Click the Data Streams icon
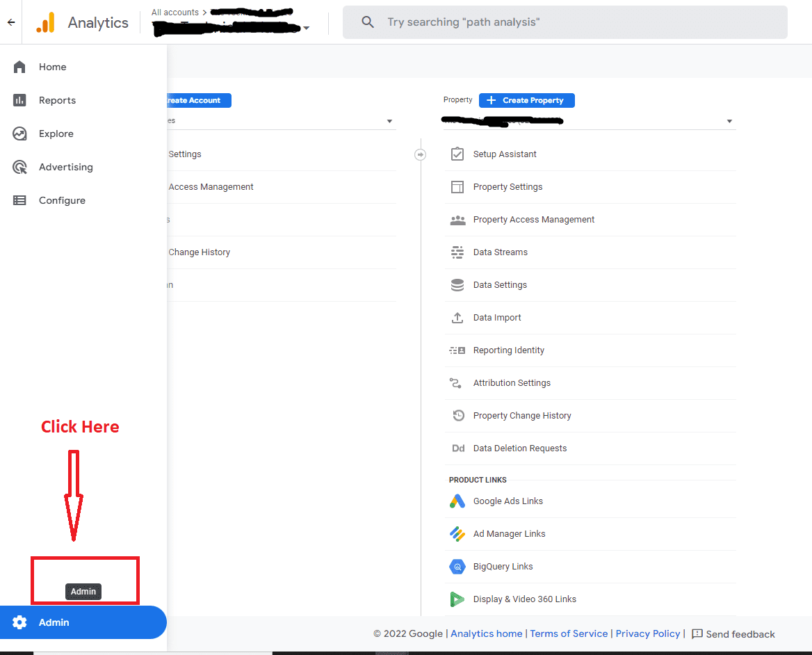The image size is (812, 655). tap(457, 252)
